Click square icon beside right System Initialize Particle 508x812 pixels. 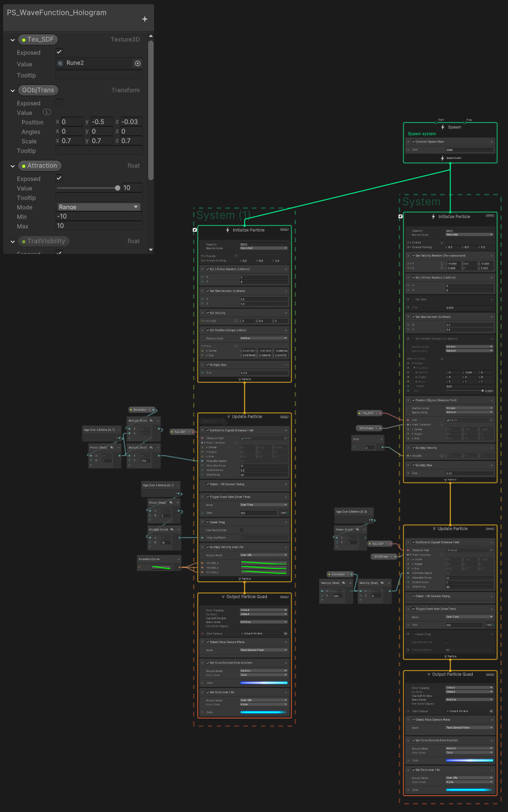click(400, 216)
